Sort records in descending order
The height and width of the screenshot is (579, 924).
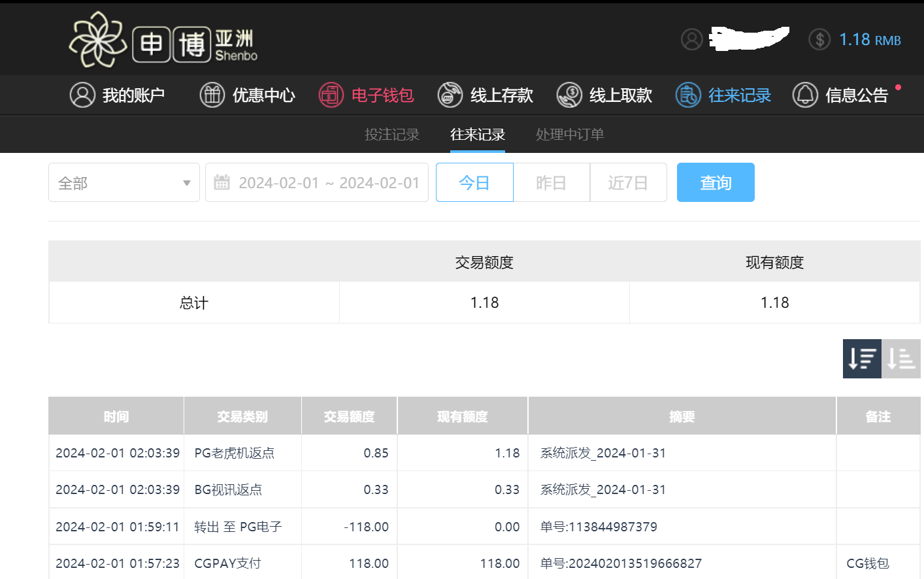862,359
